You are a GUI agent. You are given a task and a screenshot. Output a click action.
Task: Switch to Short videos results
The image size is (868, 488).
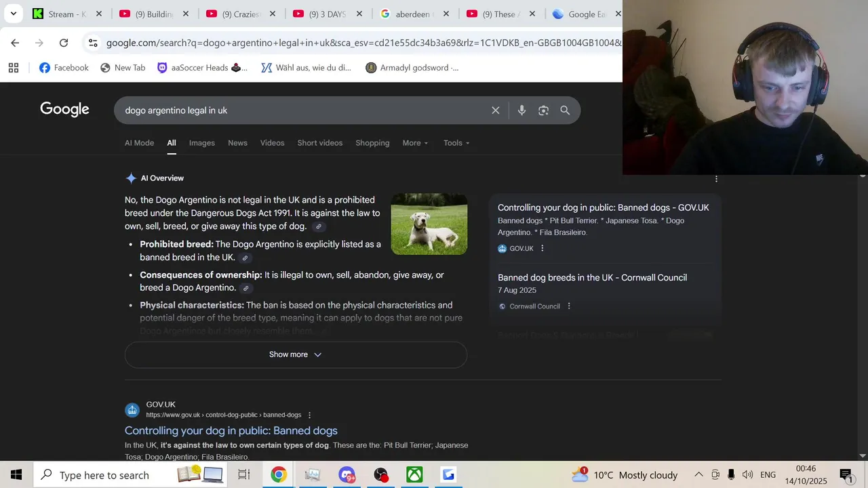[x=320, y=143]
